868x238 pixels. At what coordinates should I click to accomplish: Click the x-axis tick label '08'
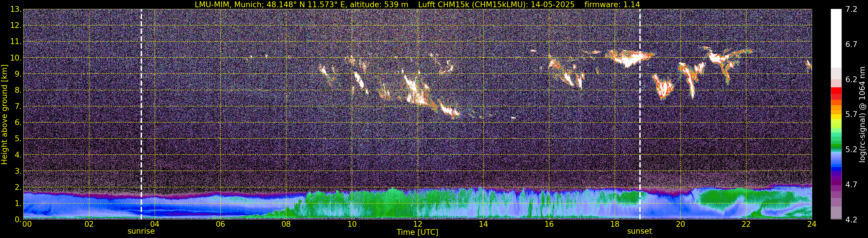tap(286, 224)
